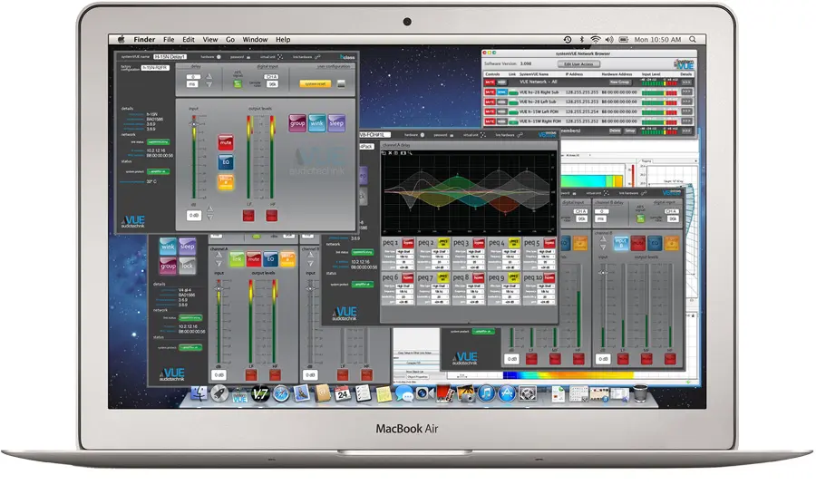Click the Edit User Access button
Image resolution: width=816 pixels, height=504 pixels.
click(x=577, y=64)
